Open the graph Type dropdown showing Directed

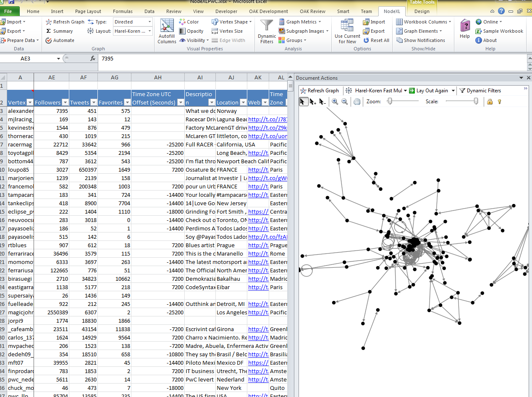click(x=132, y=22)
